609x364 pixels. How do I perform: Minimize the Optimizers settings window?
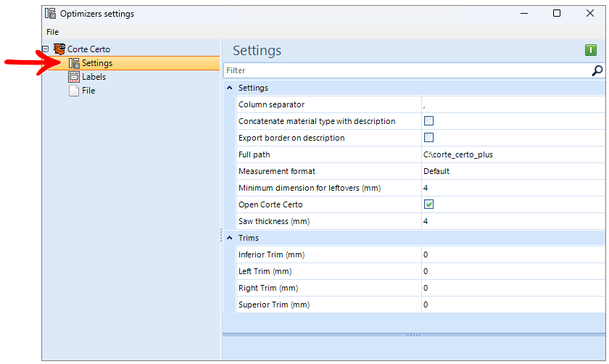click(524, 13)
